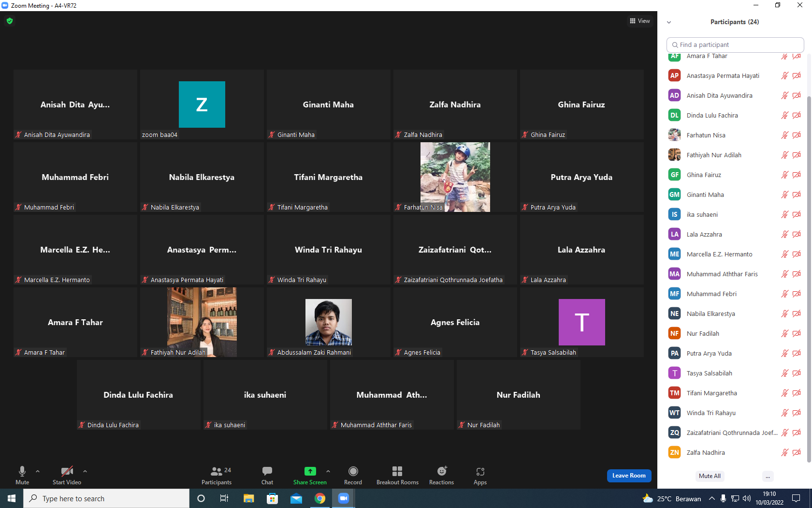Click the Find a participant search field

tap(735, 45)
